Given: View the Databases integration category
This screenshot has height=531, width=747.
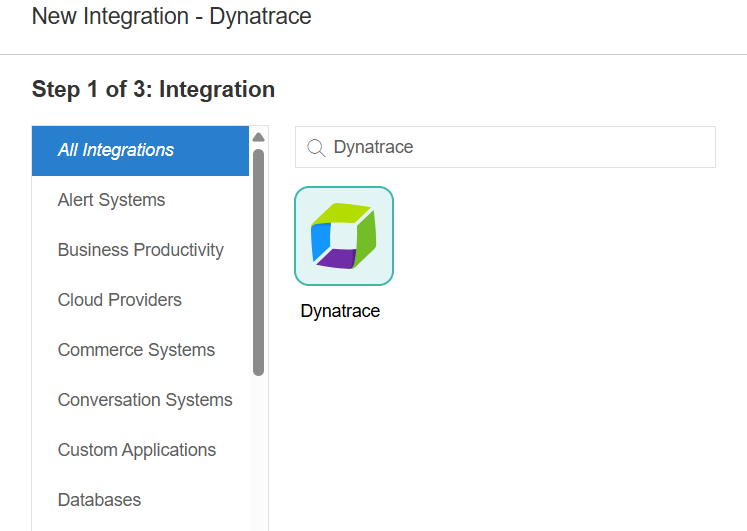Looking at the screenshot, I should click(99, 500).
